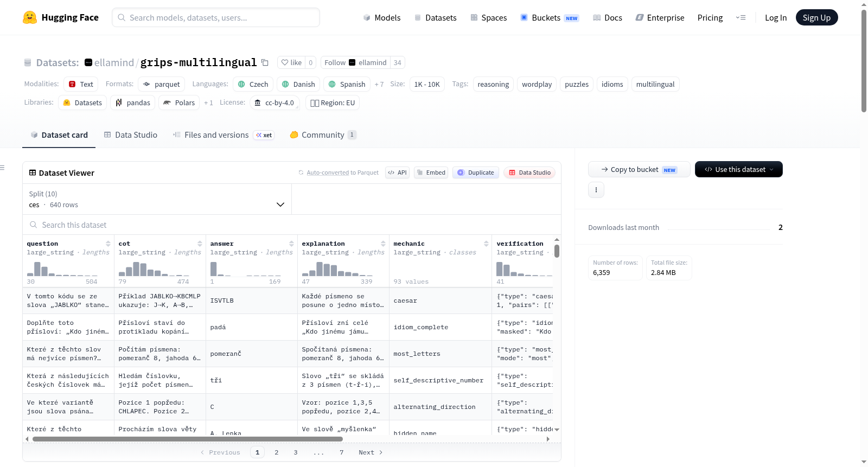868x467 pixels.
Task: Switch to the Data Studio tab
Action: [130, 135]
